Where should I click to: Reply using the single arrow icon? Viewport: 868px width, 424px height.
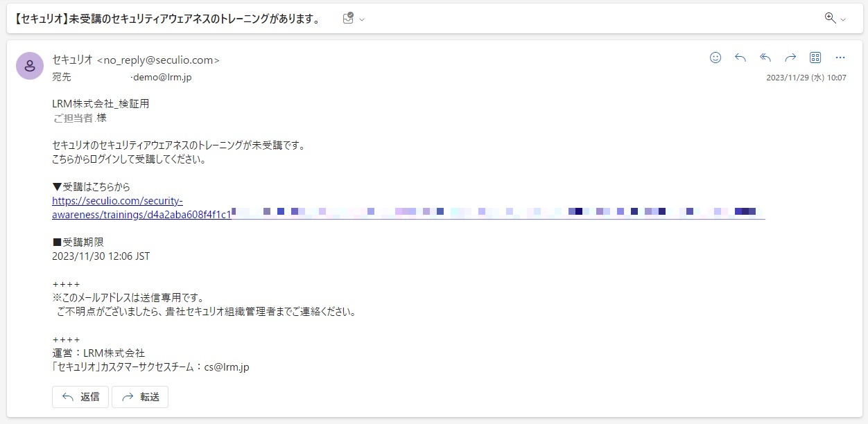(x=740, y=58)
